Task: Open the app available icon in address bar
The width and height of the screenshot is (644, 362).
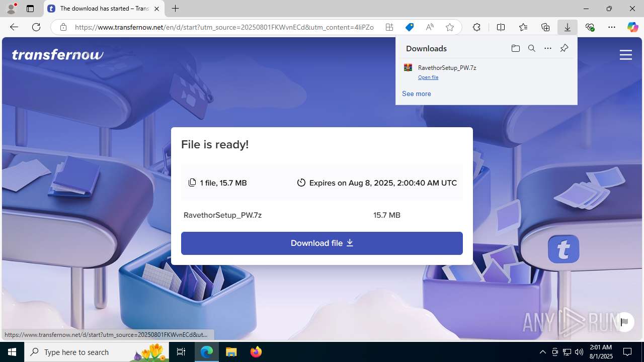Action: pos(389,27)
